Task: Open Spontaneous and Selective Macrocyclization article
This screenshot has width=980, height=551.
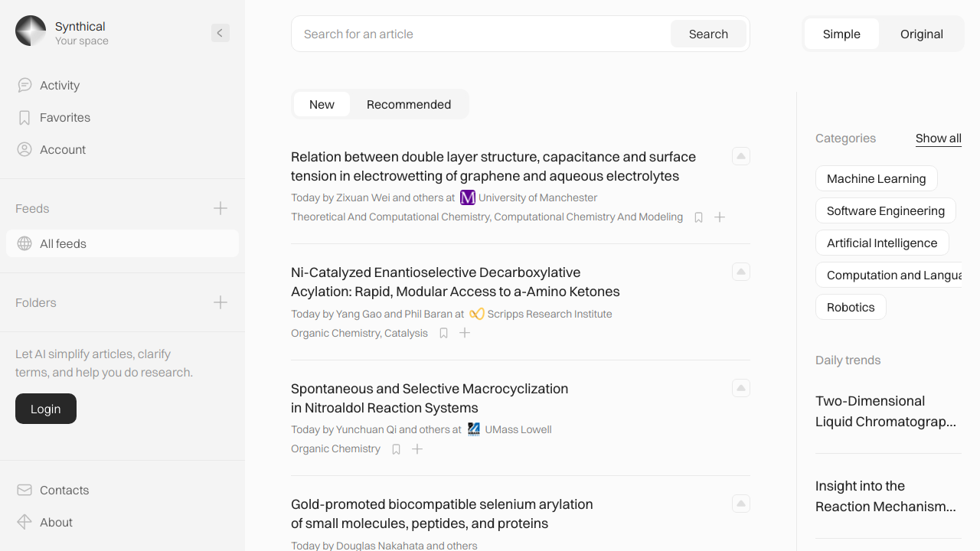Action: tap(430, 398)
